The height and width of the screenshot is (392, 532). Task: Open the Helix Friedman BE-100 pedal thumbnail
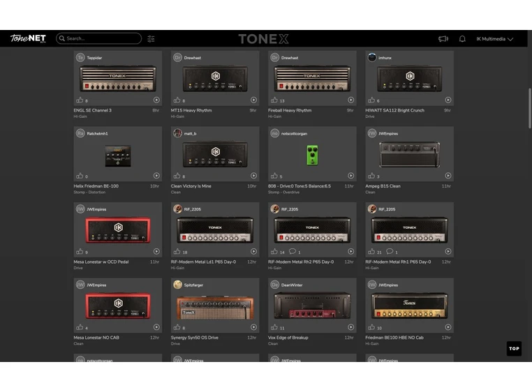tap(118, 156)
